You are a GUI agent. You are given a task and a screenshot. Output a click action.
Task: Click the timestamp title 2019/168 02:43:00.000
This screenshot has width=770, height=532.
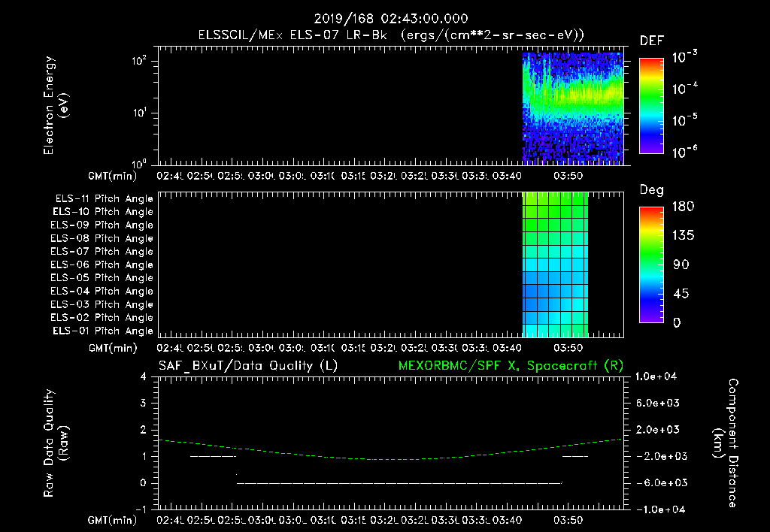[391, 19]
